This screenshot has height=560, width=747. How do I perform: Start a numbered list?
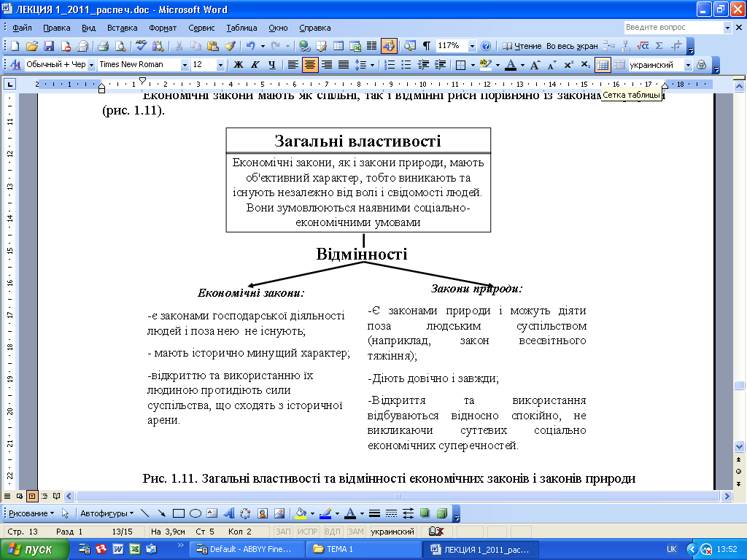390,65
